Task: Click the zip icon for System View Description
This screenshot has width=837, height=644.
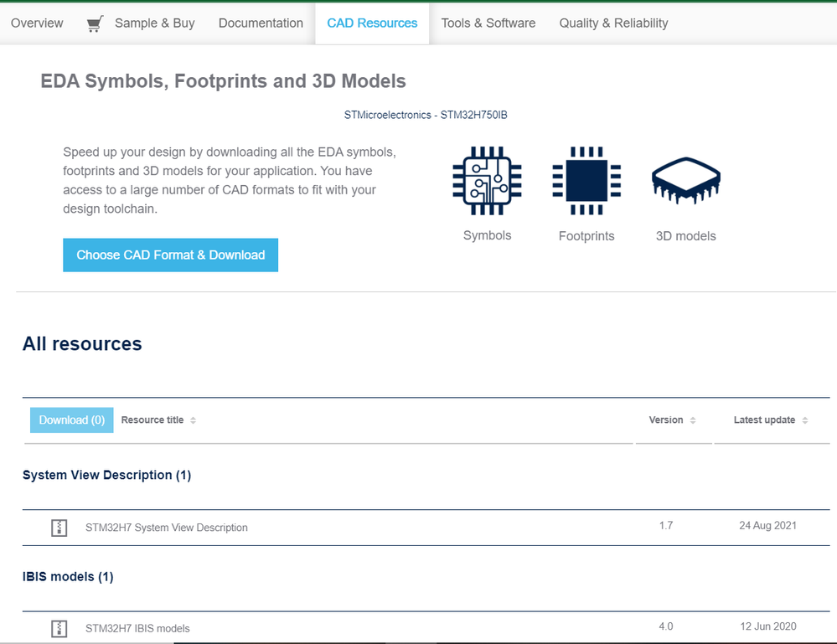Action: (59, 528)
